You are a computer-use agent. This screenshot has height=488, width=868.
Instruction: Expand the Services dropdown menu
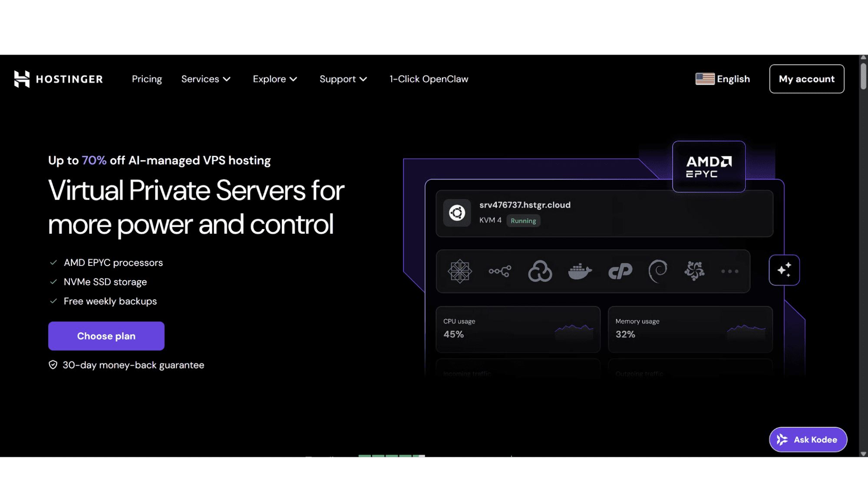click(206, 79)
